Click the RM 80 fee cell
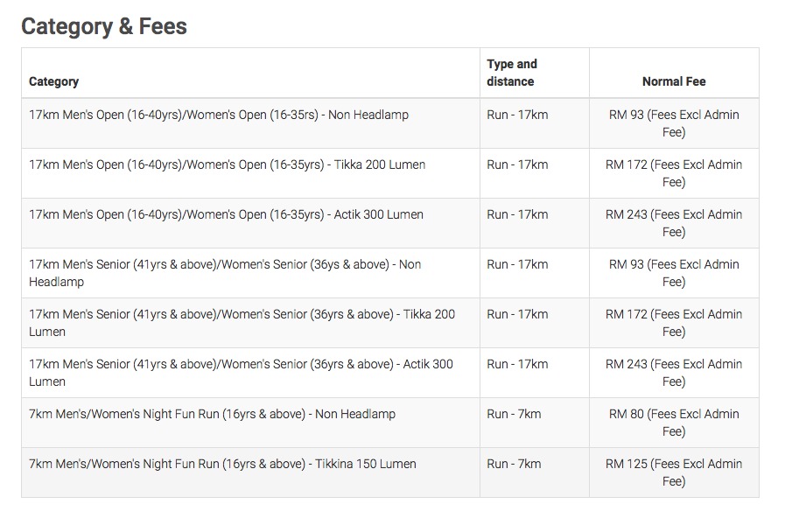This screenshot has height=532, width=792. 674,423
